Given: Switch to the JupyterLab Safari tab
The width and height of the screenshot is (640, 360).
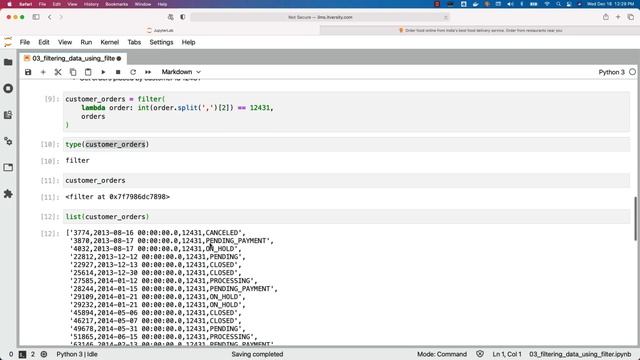Looking at the screenshot, I should (160, 30).
